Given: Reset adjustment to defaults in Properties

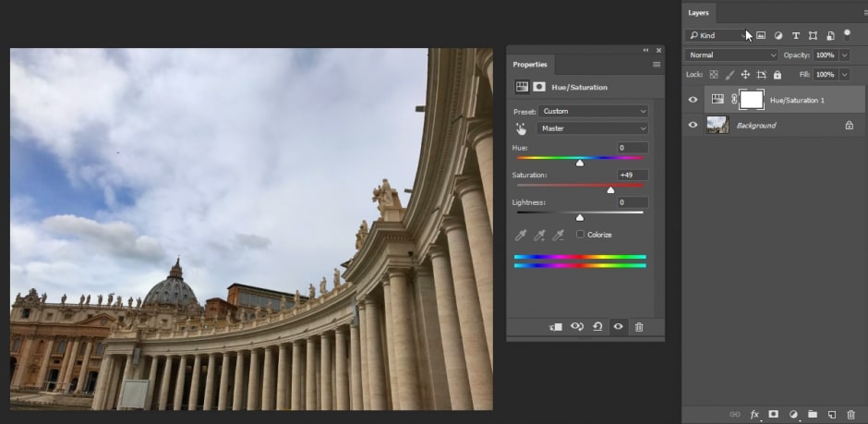Looking at the screenshot, I should coord(597,326).
